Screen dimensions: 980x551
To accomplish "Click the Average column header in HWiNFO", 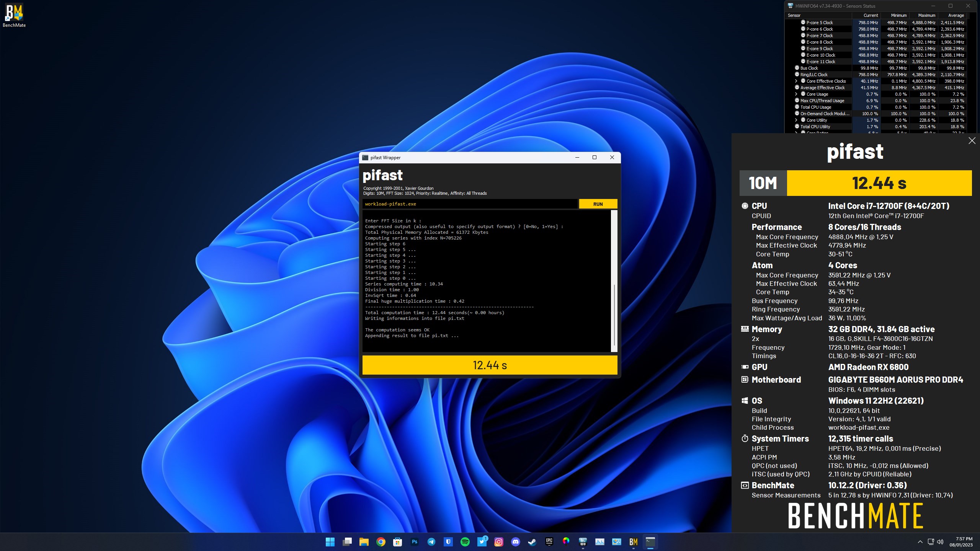I will [952, 15].
